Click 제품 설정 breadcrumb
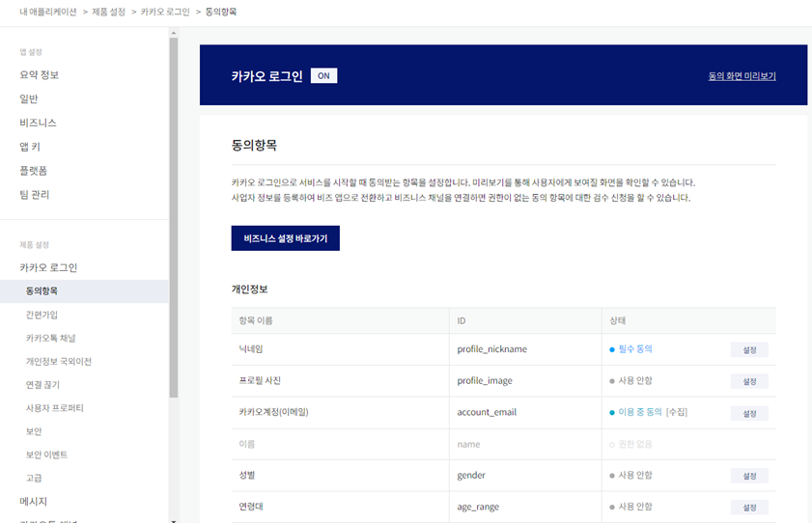The width and height of the screenshot is (812, 523). point(109,12)
